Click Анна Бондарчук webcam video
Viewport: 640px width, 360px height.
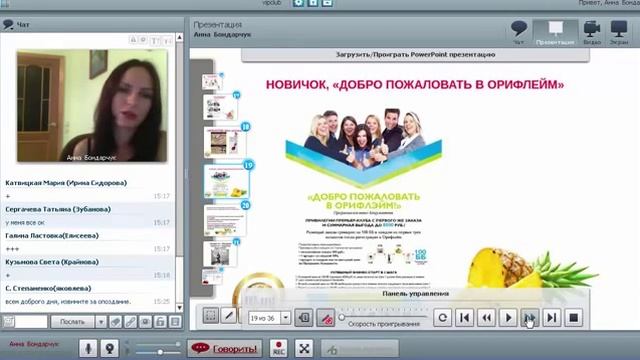pos(92,106)
